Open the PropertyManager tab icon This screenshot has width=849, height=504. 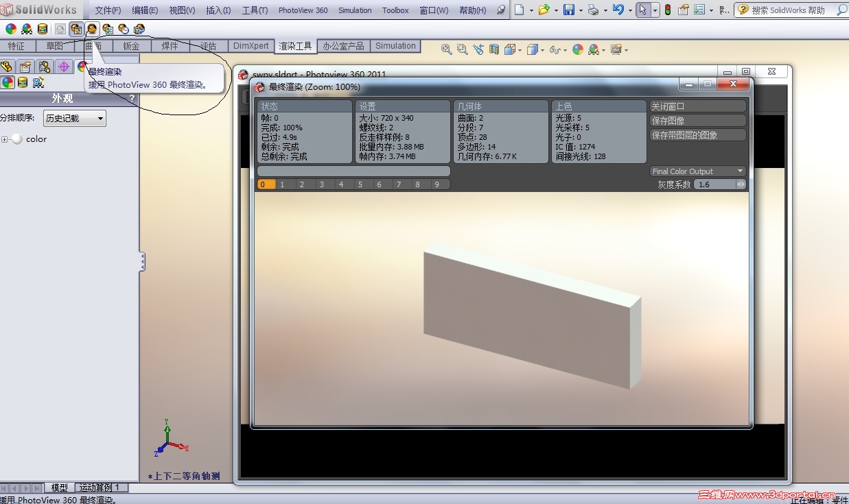point(25,67)
